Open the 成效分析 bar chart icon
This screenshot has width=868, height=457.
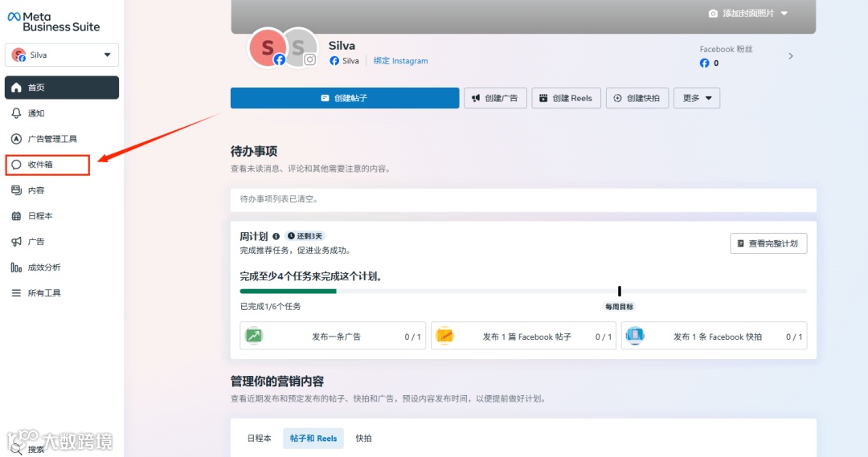(x=17, y=267)
